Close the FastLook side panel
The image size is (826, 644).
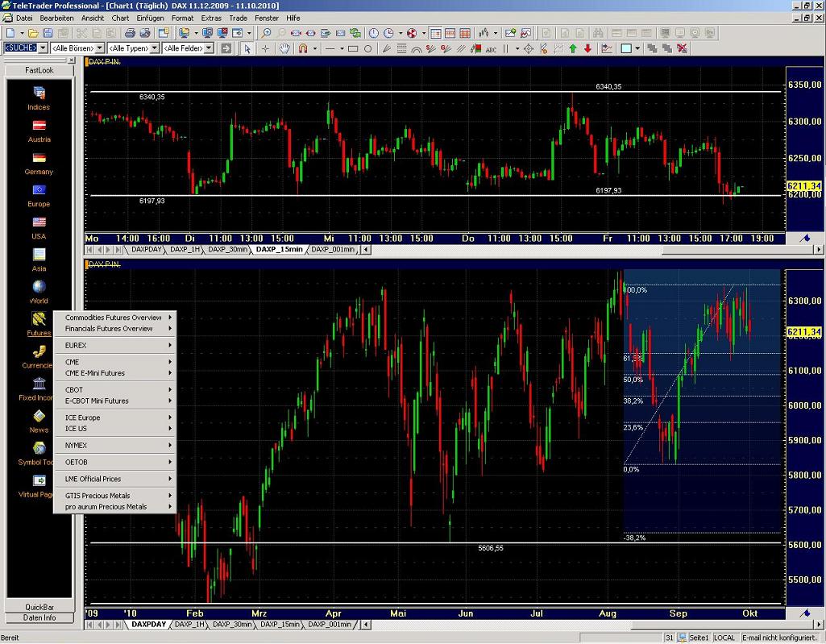72,60
